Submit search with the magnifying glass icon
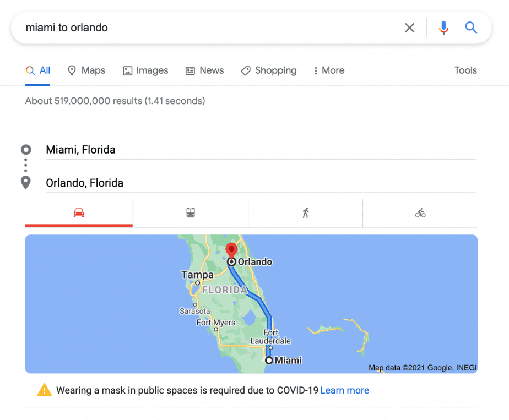The width and height of the screenshot is (509, 420). coord(470,28)
